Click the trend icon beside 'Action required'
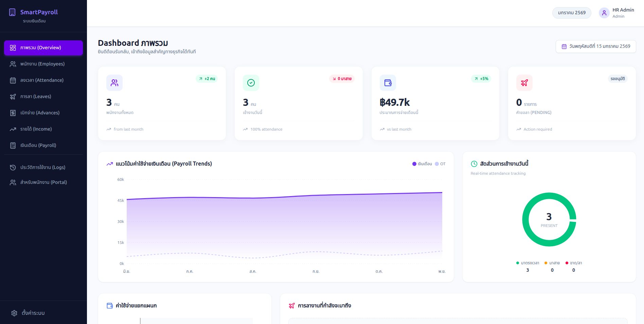The height and width of the screenshot is (324, 644). (x=519, y=129)
